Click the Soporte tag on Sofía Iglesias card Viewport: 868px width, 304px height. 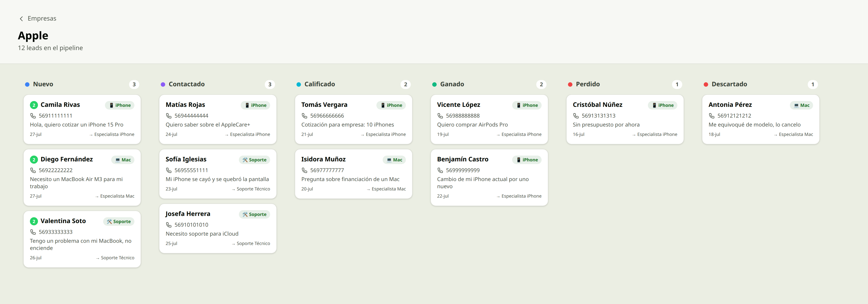click(255, 160)
